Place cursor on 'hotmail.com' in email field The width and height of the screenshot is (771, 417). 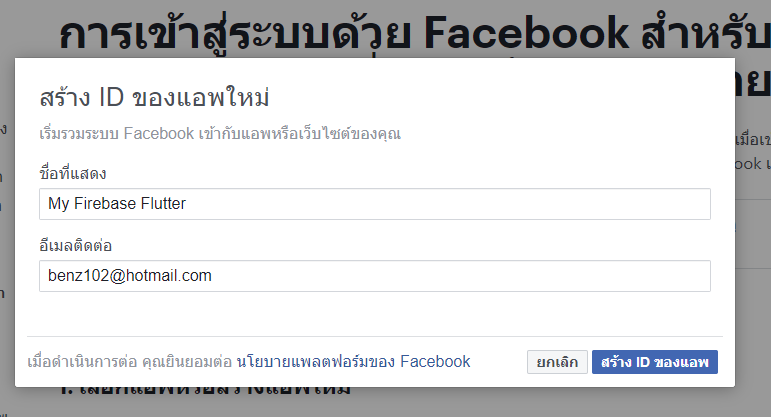tap(169, 275)
